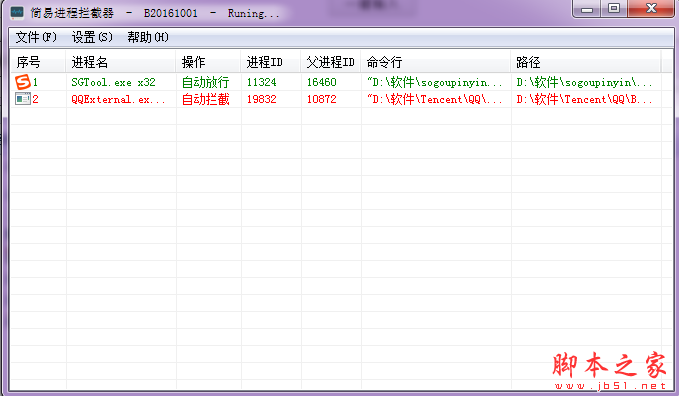The width and height of the screenshot is (679, 397).
Task: Click the 父进程ID column header
Action: 331,62
